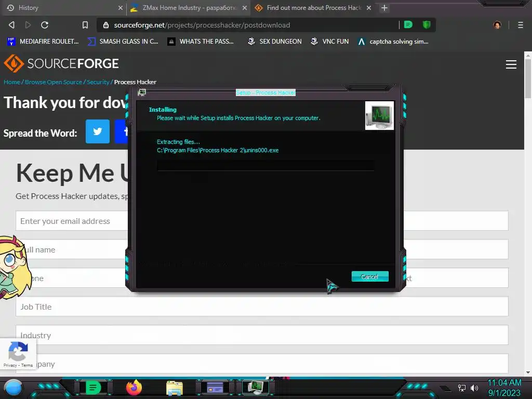Close the Process Hacker tab

369,8
